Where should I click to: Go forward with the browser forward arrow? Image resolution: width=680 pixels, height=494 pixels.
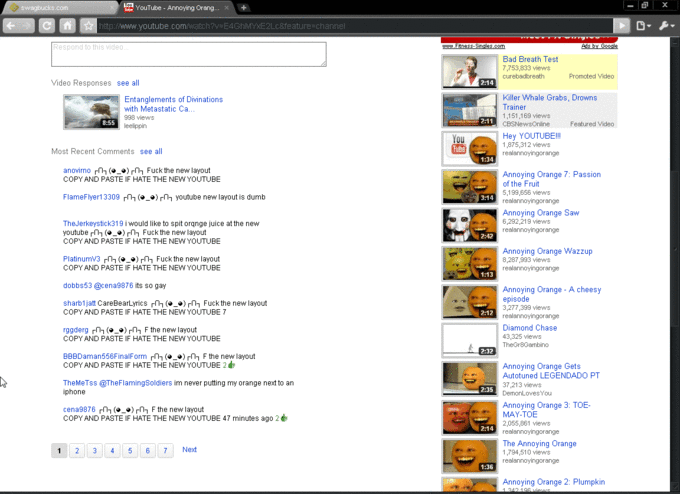click(27, 26)
